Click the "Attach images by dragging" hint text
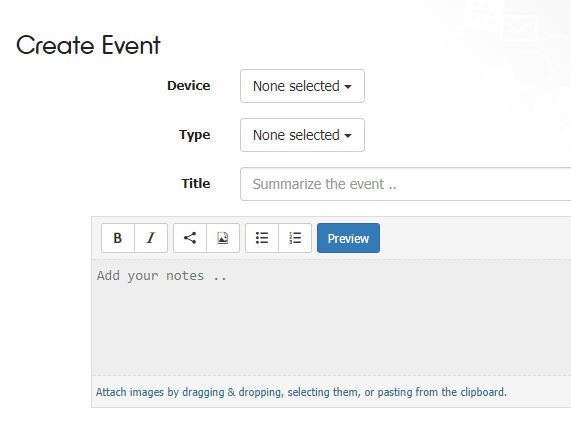Viewport: 571px width, 433px height. point(301,392)
